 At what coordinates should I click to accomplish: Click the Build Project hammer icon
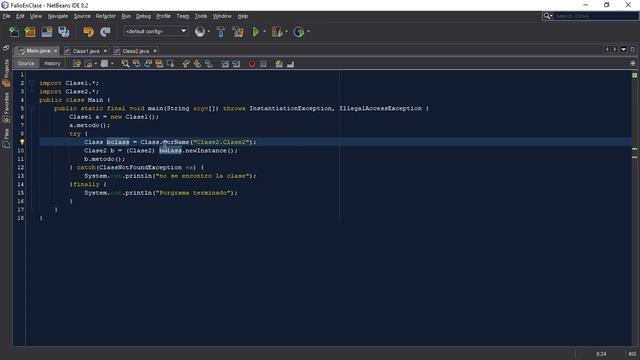220,32
